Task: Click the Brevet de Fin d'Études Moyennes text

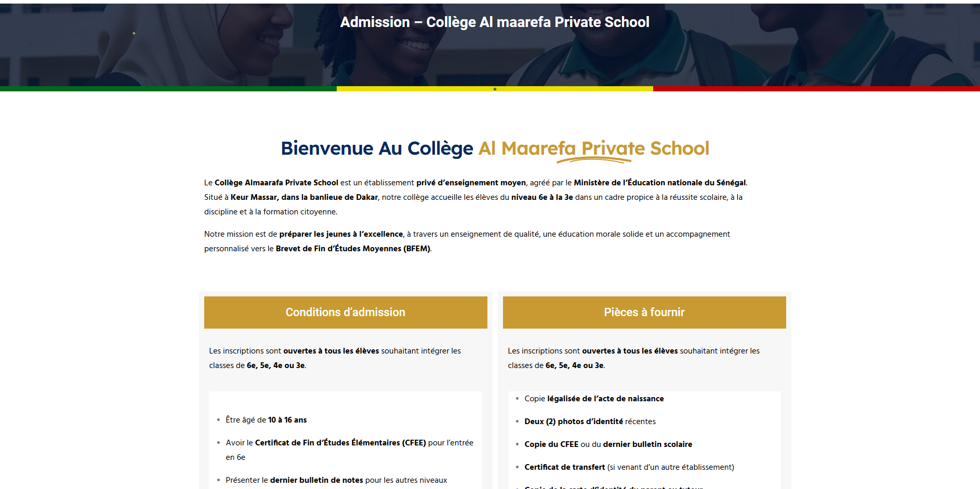Action: pos(353,249)
